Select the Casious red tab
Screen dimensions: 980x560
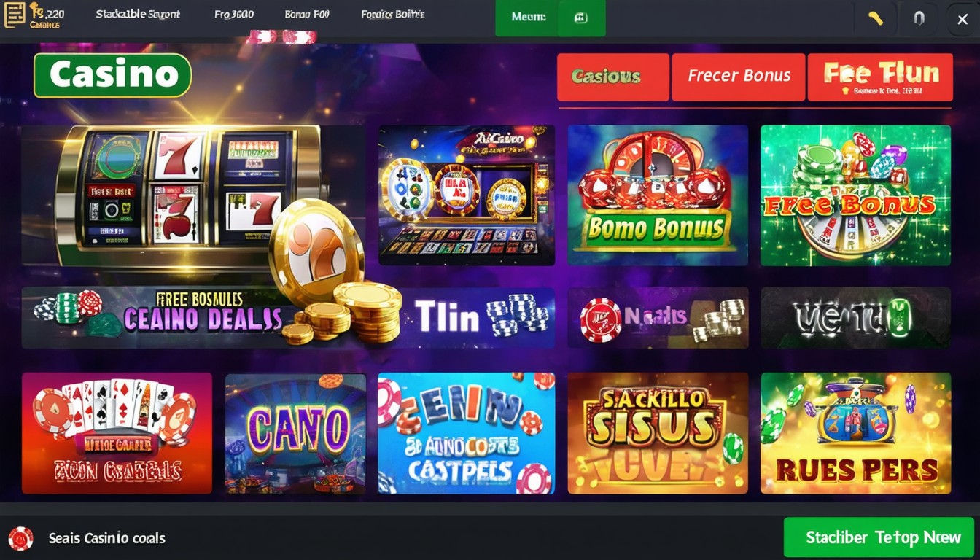point(612,77)
